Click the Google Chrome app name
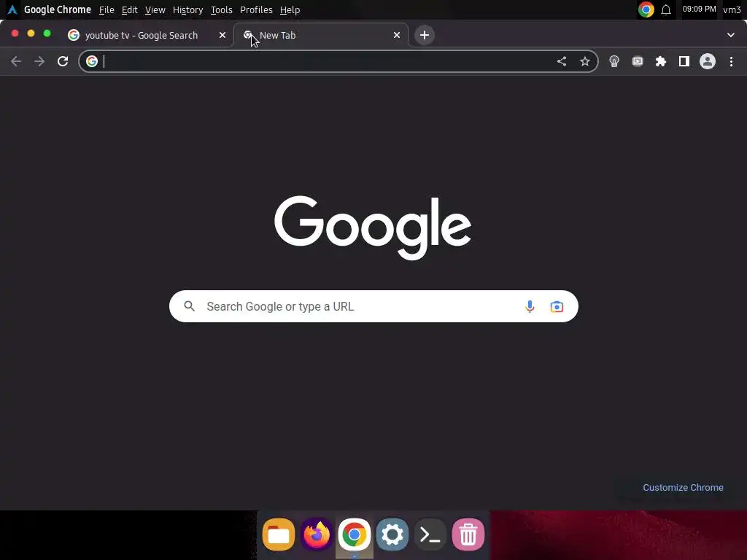The image size is (747, 560). click(x=58, y=9)
